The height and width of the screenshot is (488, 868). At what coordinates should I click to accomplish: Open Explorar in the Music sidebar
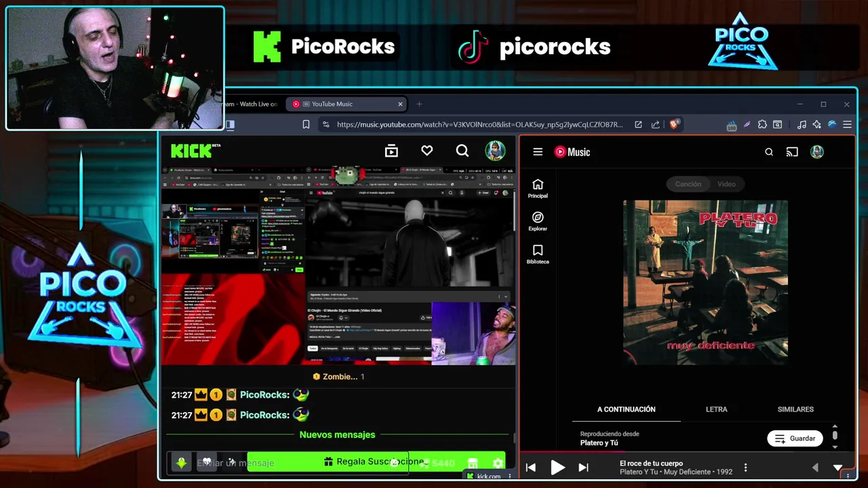coord(538,222)
